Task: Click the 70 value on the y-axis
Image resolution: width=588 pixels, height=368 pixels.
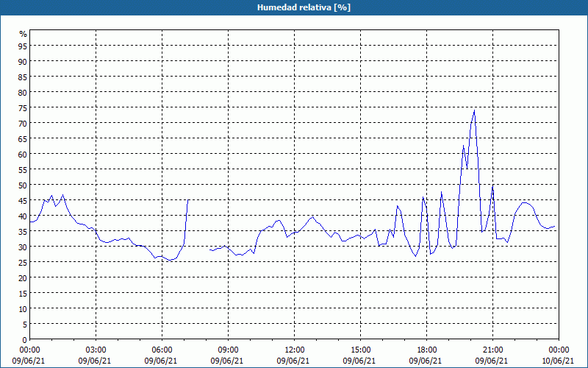Action: click(x=23, y=123)
